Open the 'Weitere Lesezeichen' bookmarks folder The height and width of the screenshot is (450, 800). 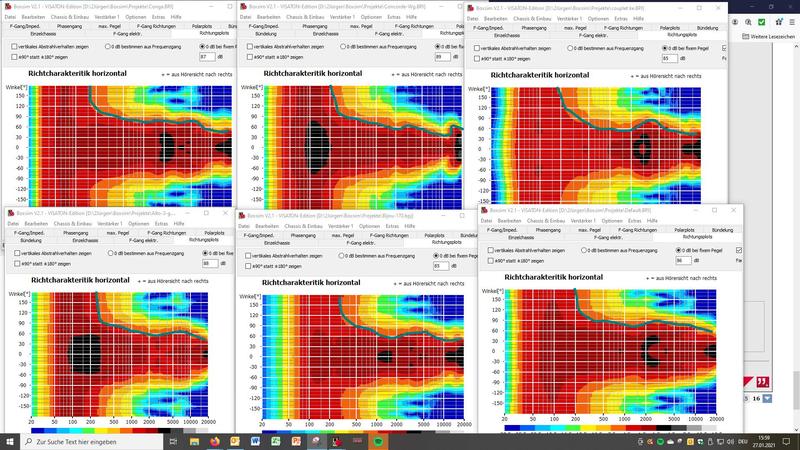[768, 37]
